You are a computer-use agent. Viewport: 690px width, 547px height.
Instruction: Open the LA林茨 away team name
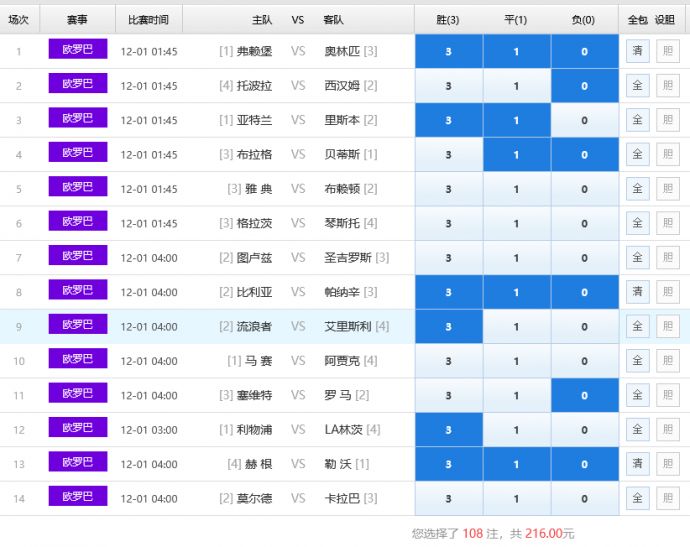(343, 429)
